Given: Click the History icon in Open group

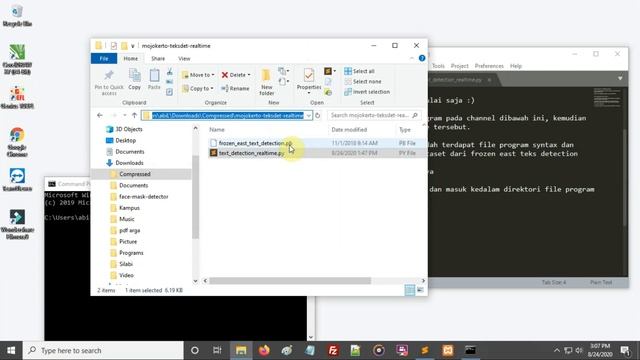Looking at the screenshot, I should point(328,93).
